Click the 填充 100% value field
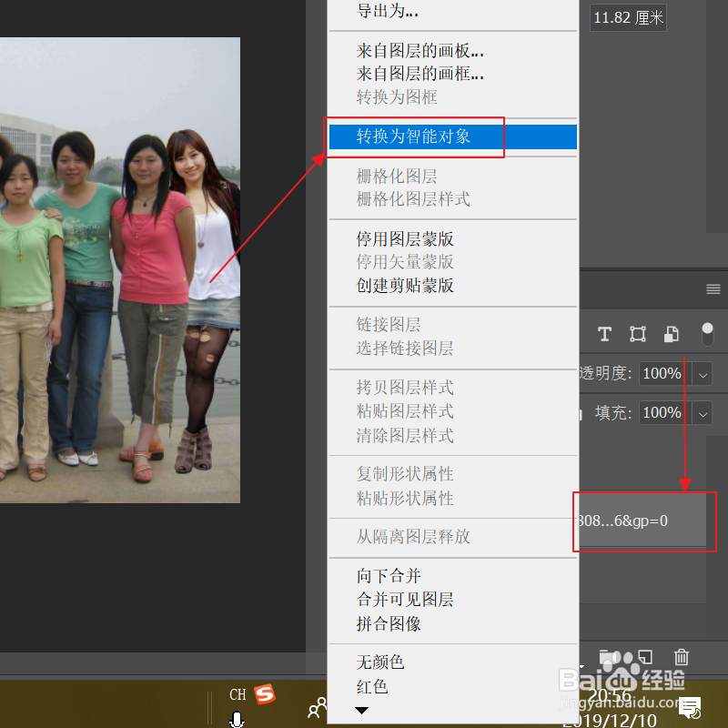This screenshot has width=728, height=728. [664, 413]
